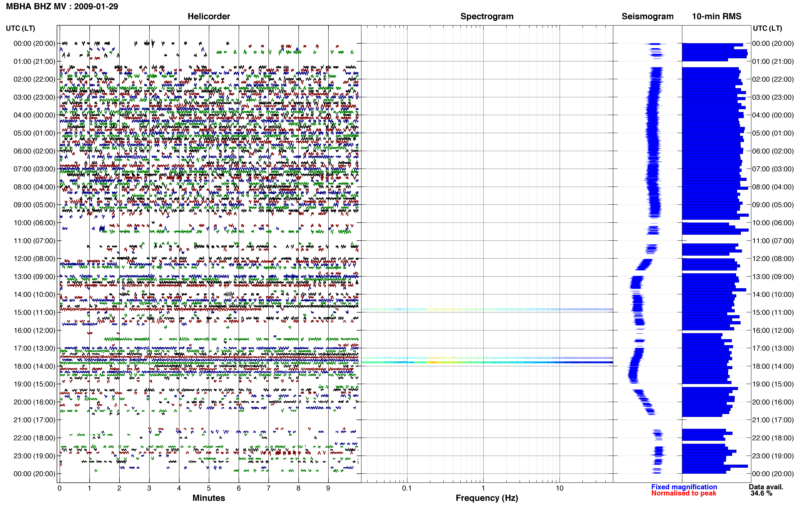Click the "3" tick on the Minutes axis
The image size is (812, 508).
149,488
